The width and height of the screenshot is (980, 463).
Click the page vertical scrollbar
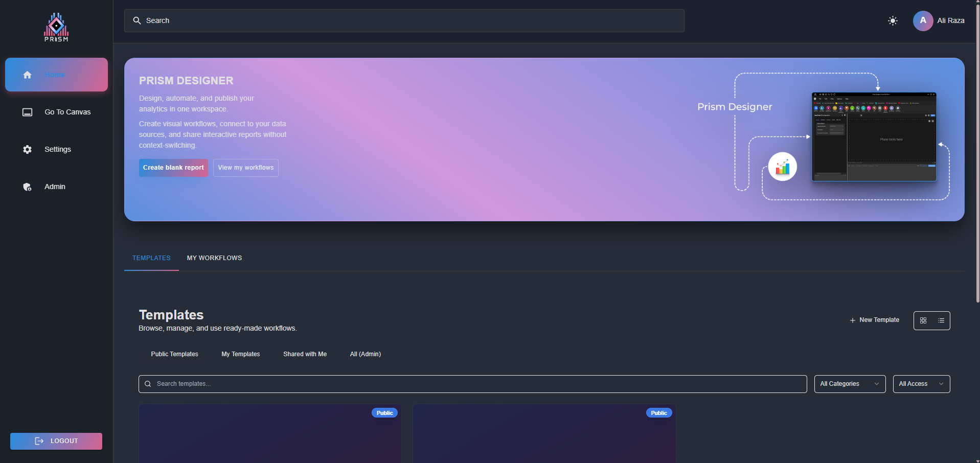click(x=977, y=153)
